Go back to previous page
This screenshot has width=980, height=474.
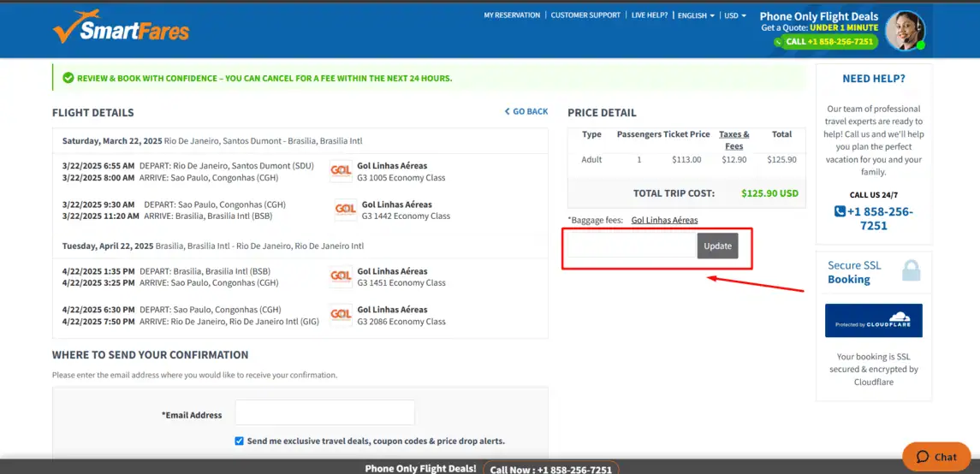[526, 111]
